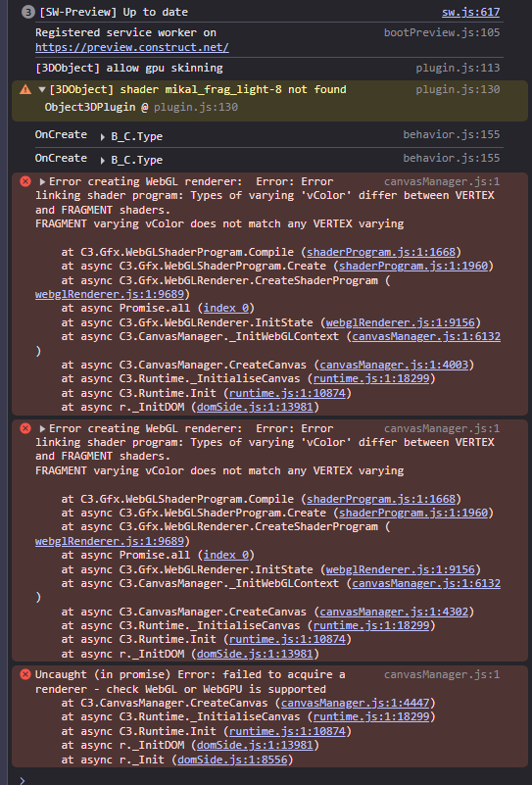
Task: Open index 0 link in first WebGL error
Action: point(226,308)
